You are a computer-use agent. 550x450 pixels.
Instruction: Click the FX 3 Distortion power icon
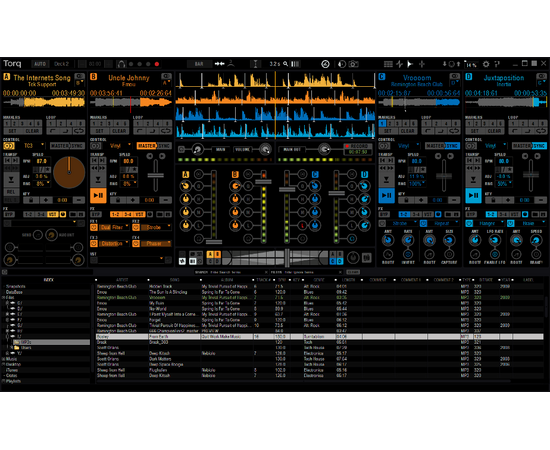pos(94,243)
